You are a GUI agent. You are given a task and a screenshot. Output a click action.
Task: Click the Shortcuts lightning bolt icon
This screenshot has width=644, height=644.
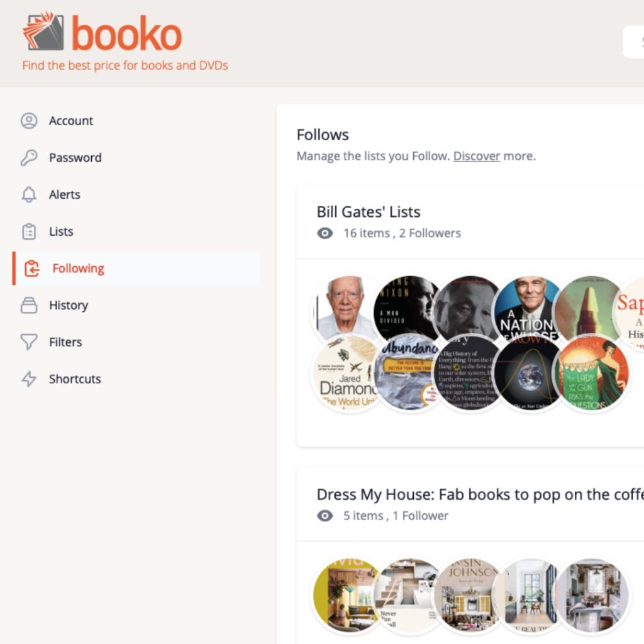[29, 379]
